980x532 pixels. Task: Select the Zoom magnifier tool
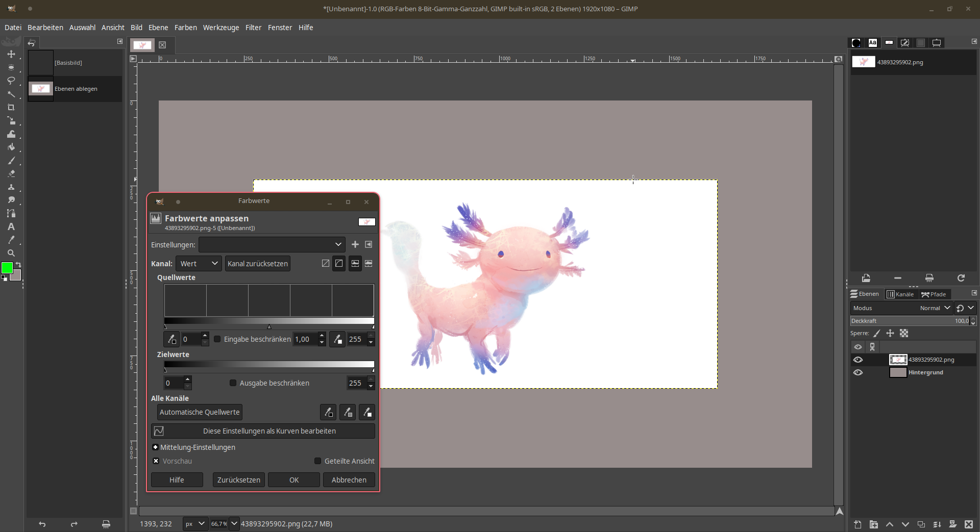pos(11,253)
